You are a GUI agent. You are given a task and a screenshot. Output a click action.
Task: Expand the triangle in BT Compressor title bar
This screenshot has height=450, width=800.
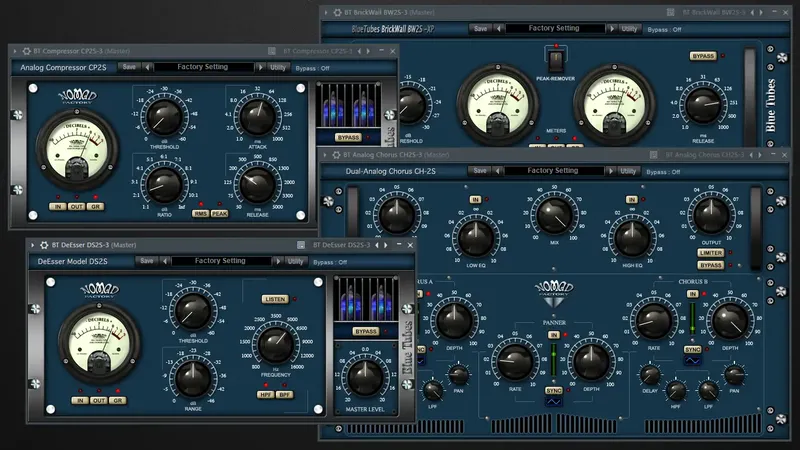(15, 51)
